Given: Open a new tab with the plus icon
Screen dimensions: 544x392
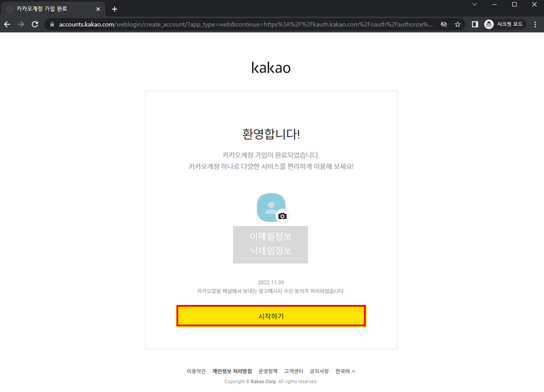Looking at the screenshot, I should (x=114, y=9).
